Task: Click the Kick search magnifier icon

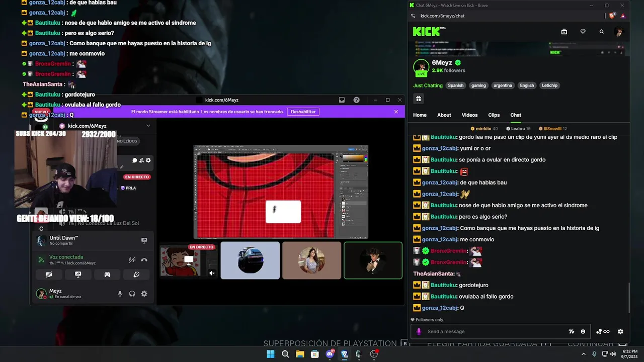Action: pyautogui.click(x=601, y=32)
